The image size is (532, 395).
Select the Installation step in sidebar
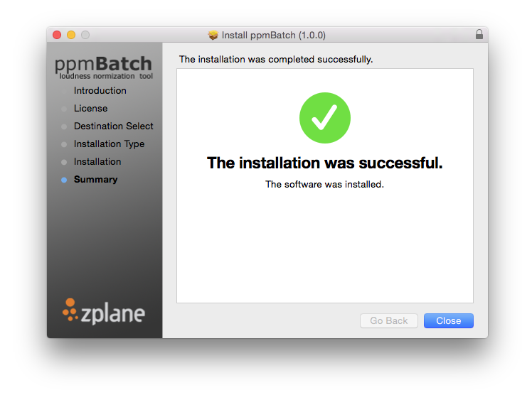click(97, 162)
